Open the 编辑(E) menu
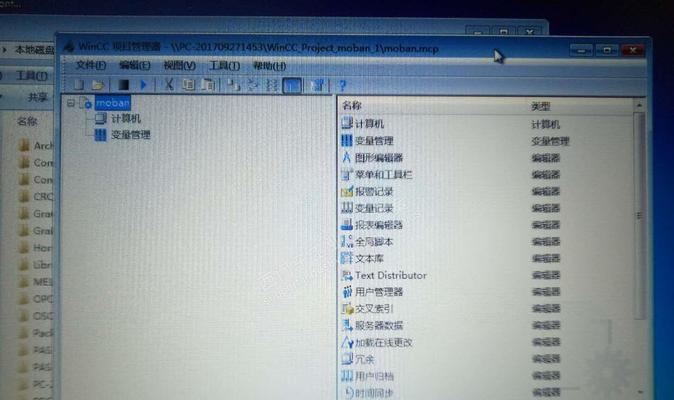Viewport: 674px width, 400px height. pos(135,65)
